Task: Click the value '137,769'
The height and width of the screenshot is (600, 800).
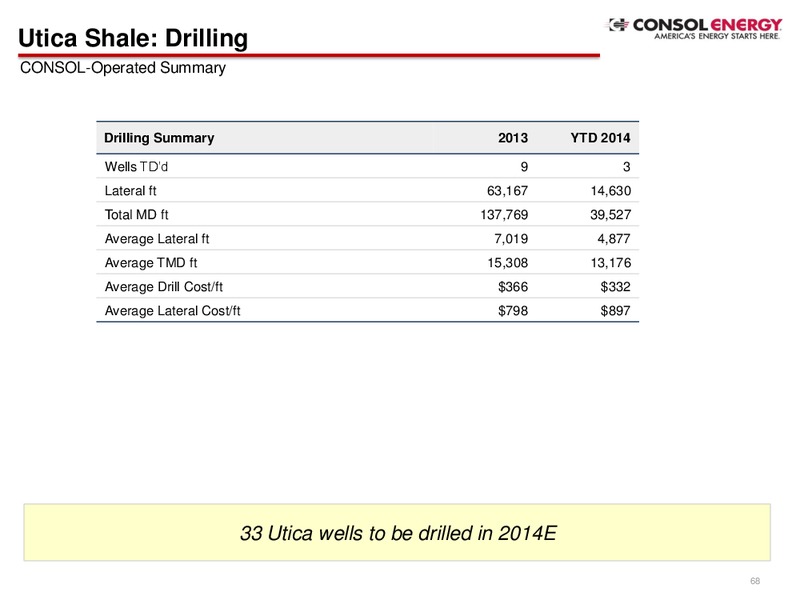Action: click(504, 215)
